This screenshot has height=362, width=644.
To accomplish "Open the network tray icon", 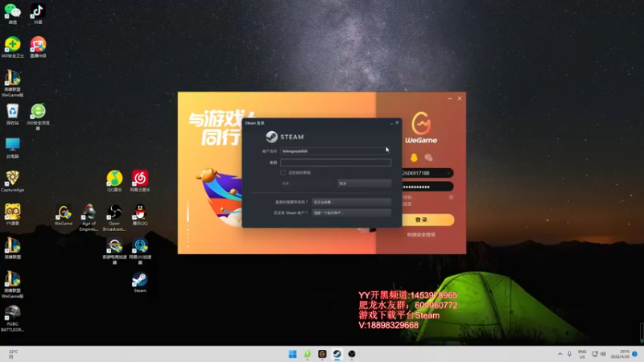I will click(595, 354).
